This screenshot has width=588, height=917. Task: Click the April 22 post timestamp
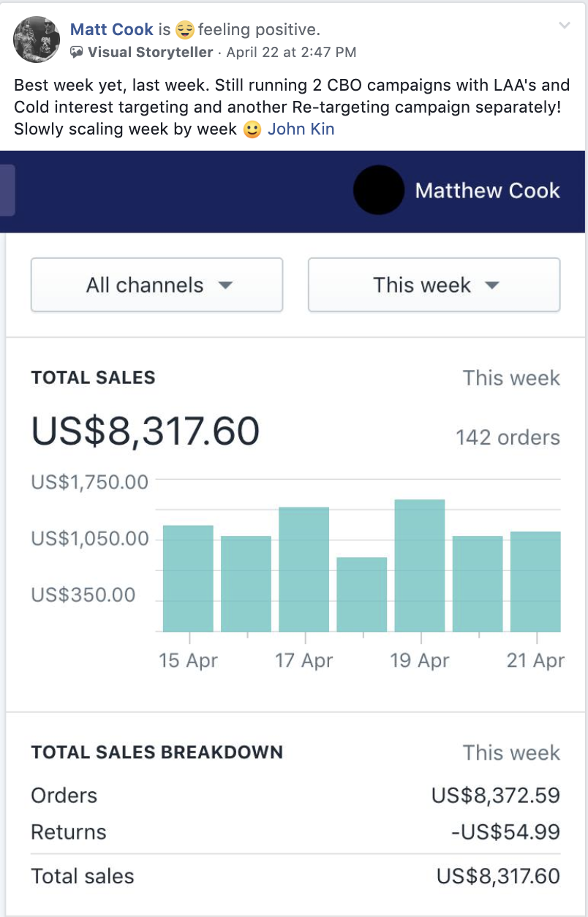pyautogui.click(x=291, y=52)
